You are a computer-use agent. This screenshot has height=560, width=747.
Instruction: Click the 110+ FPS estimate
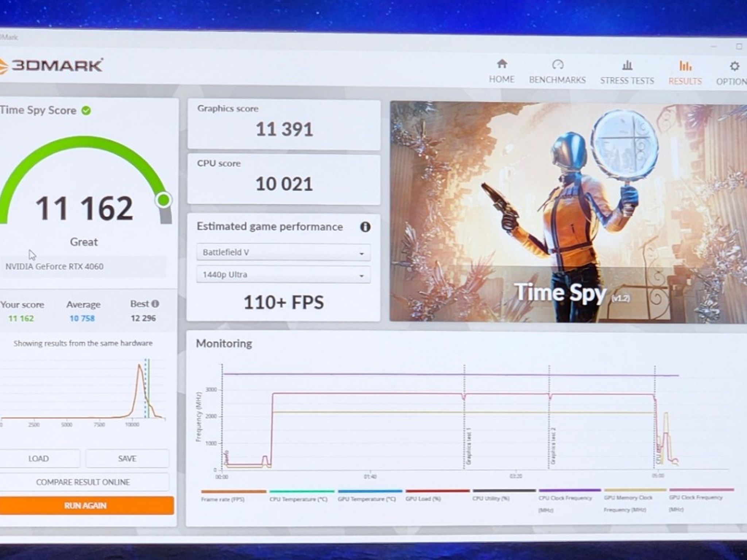[283, 303]
